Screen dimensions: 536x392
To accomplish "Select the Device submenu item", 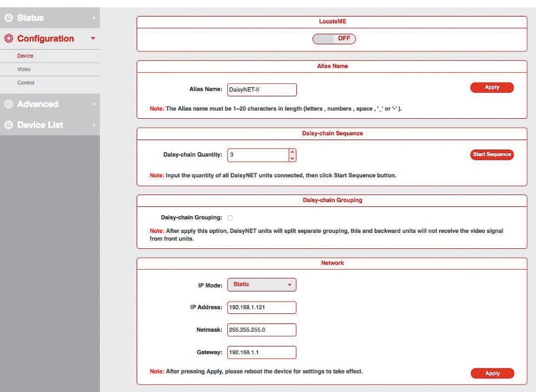I will point(25,56).
